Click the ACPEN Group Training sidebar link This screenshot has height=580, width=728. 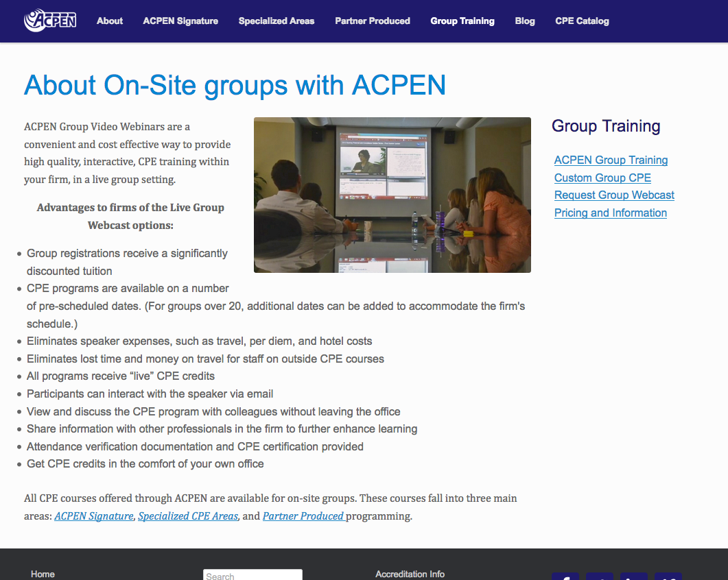coord(611,160)
